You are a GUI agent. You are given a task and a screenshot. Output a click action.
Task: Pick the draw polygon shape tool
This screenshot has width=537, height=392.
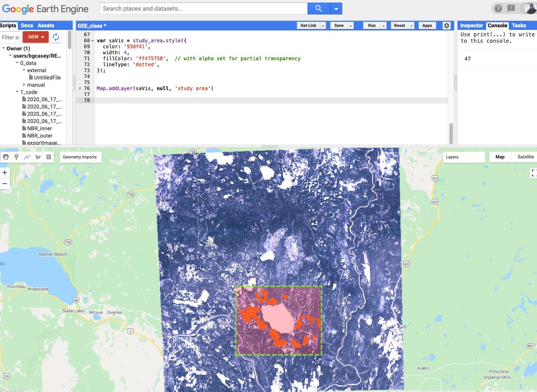[x=38, y=157]
